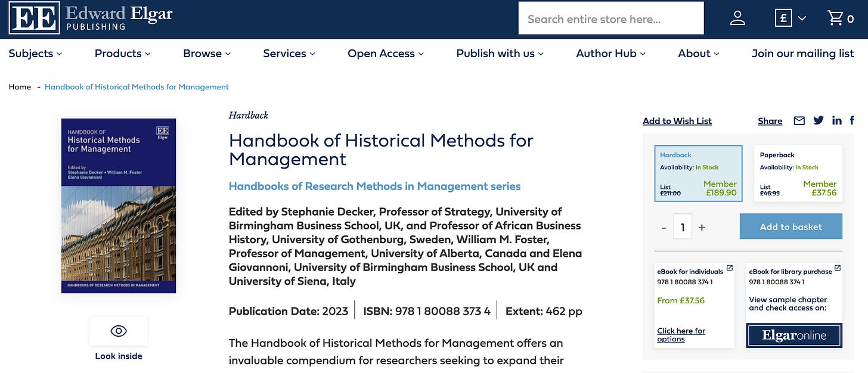This screenshot has height=373, width=868.
Task: Click the book title heading
Action: click(x=381, y=150)
